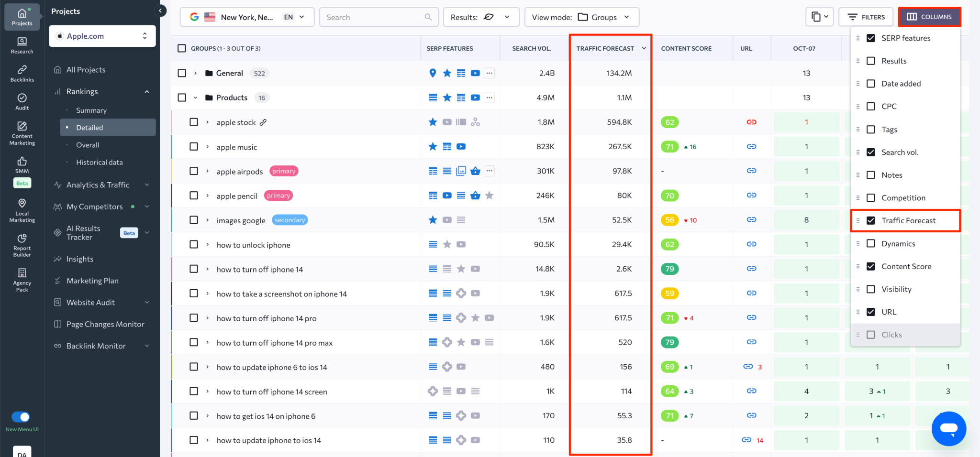
Task: Click the local pack pin icon for General
Action: [x=433, y=73]
